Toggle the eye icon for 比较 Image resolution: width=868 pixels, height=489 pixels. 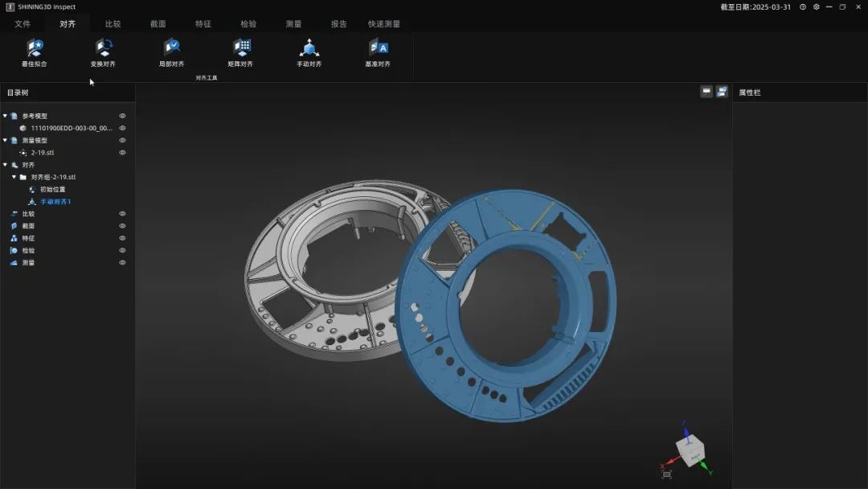123,214
